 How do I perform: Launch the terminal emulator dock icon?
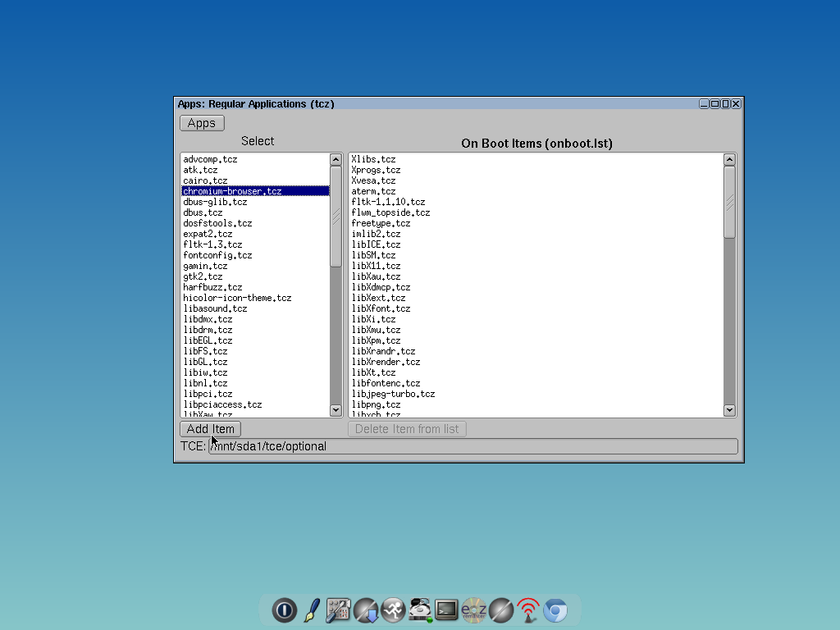click(x=447, y=610)
